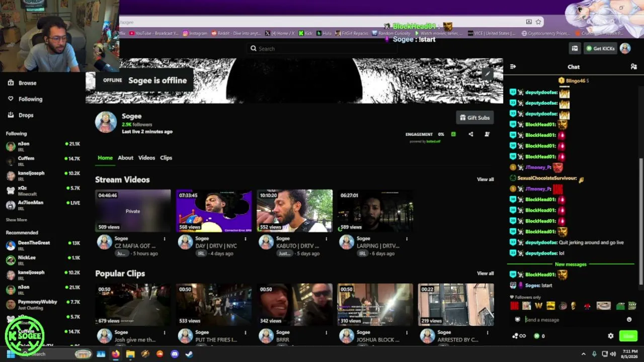Launch Steam from the taskbar
644x362 pixels.
pyautogui.click(x=189, y=354)
